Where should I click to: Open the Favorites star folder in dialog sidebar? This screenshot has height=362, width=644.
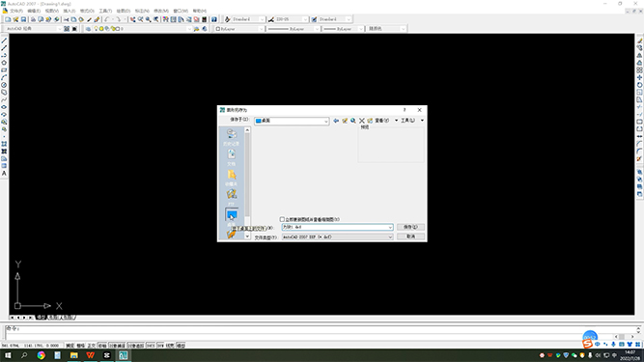(231, 178)
